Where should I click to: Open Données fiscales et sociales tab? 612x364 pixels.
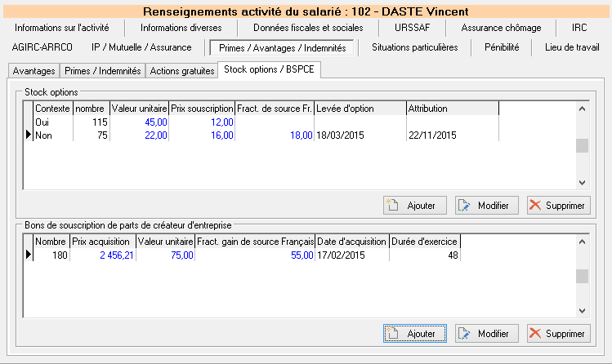(307, 27)
